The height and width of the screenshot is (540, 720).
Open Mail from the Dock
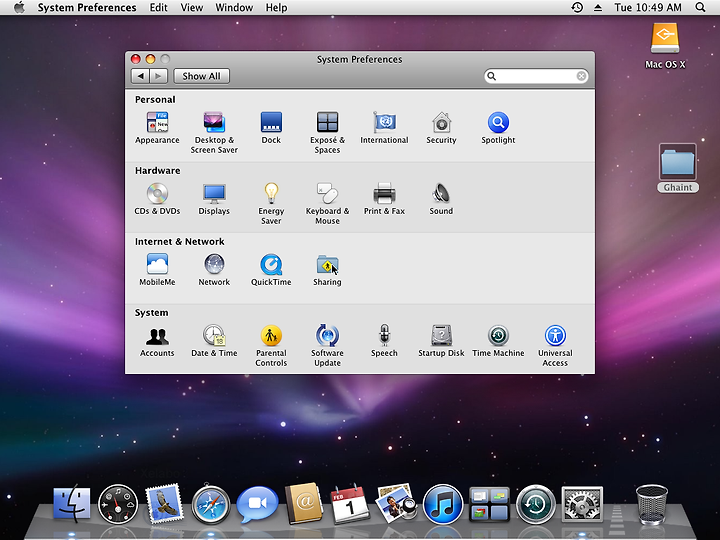point(164,503)
